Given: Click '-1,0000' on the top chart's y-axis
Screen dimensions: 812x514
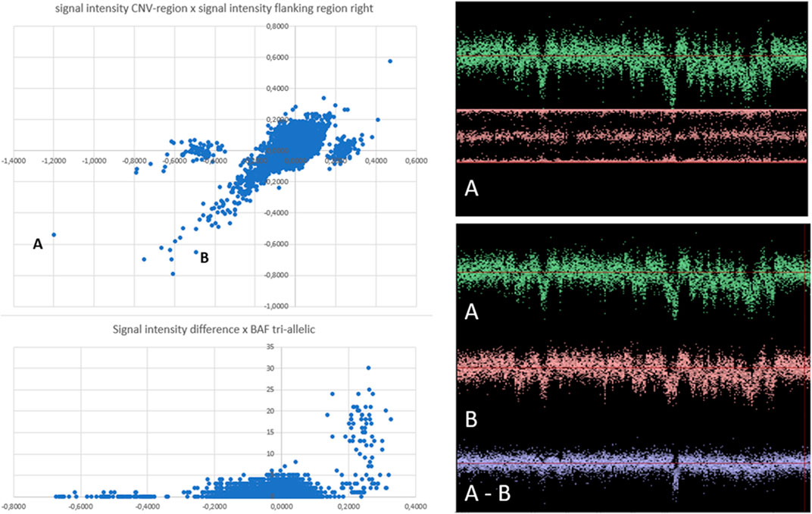Looking at the screenshot, I should tap(276, 306).
